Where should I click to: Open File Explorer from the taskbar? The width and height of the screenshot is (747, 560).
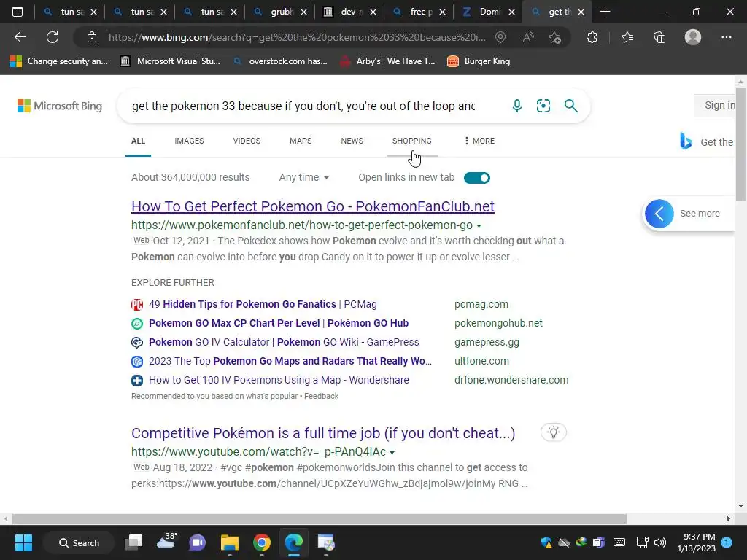click(230, 542)
